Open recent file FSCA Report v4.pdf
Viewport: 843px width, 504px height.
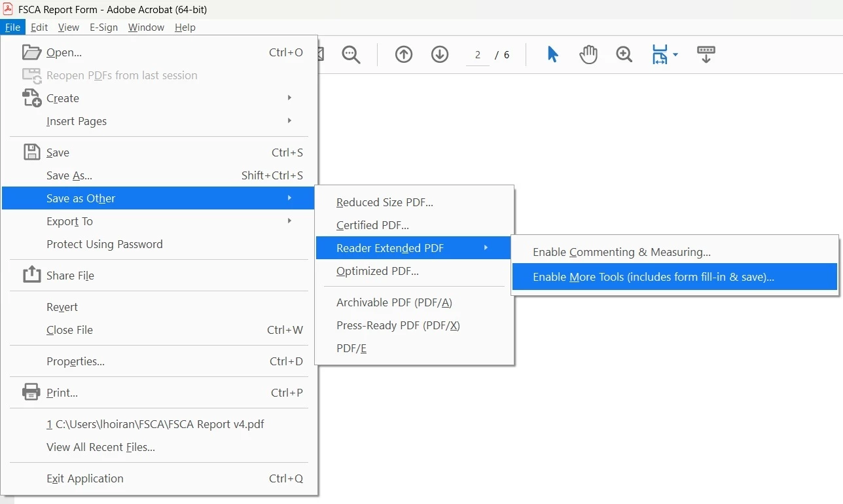[159, 424]
